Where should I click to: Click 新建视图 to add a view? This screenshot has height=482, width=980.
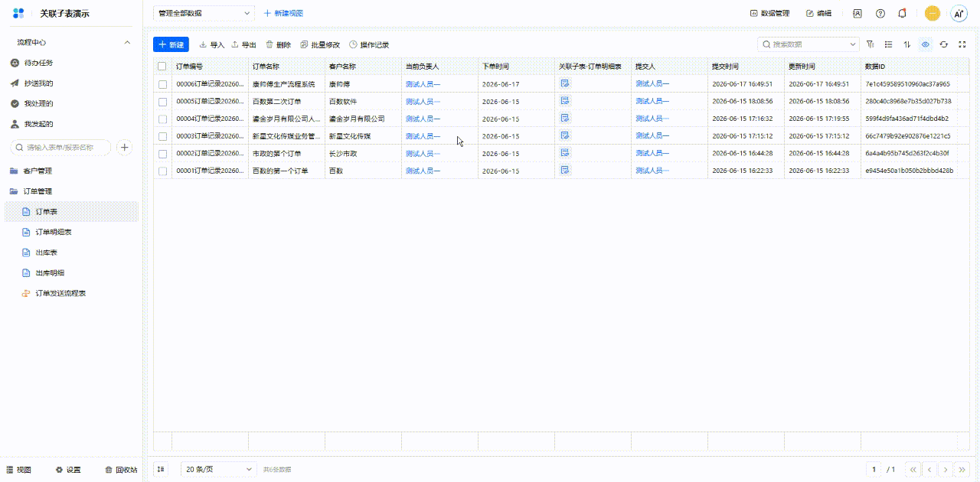(283, 13)
